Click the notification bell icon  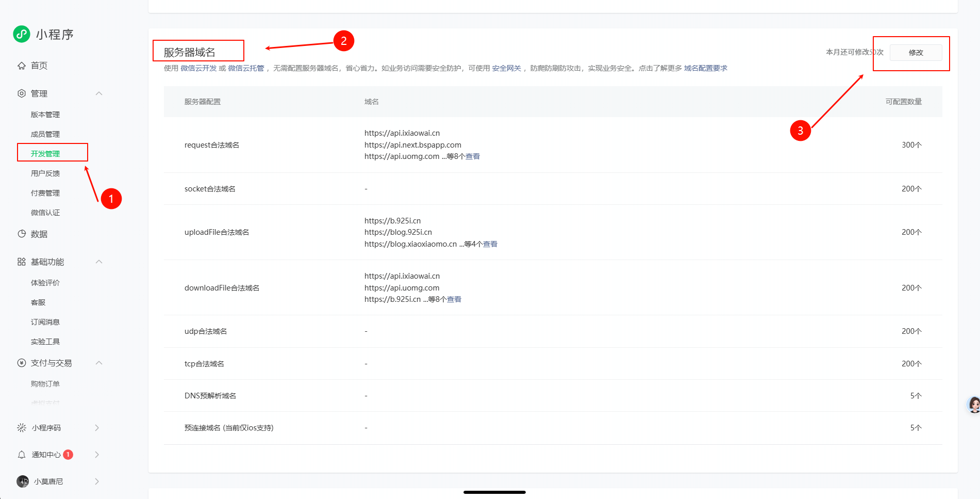click(22, 455)
